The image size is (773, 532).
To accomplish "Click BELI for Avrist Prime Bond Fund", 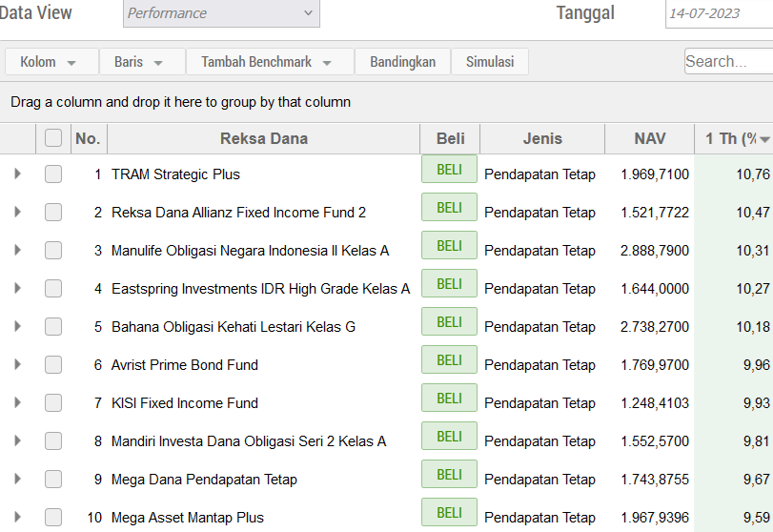I will click(x=449, y=360).
